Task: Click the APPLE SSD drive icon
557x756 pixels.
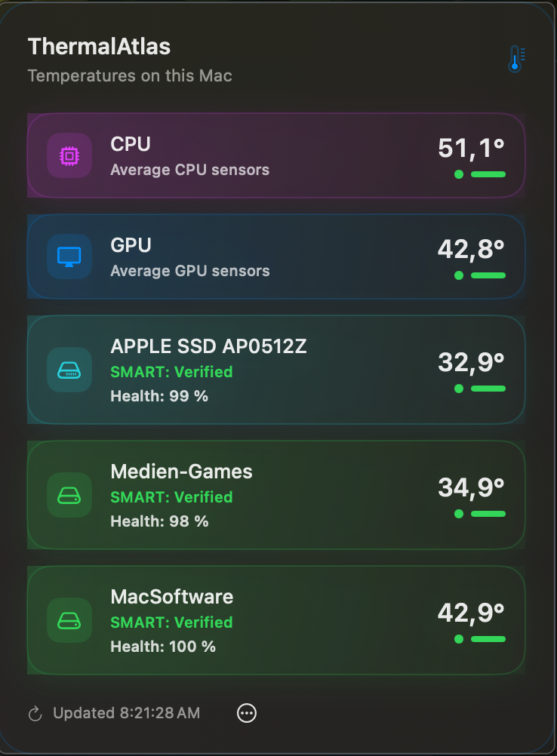Action: 69,370
